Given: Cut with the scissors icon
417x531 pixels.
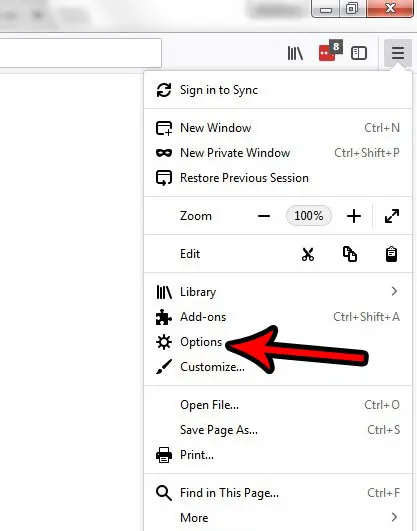Looking at the screenshot, I should 308,254.
